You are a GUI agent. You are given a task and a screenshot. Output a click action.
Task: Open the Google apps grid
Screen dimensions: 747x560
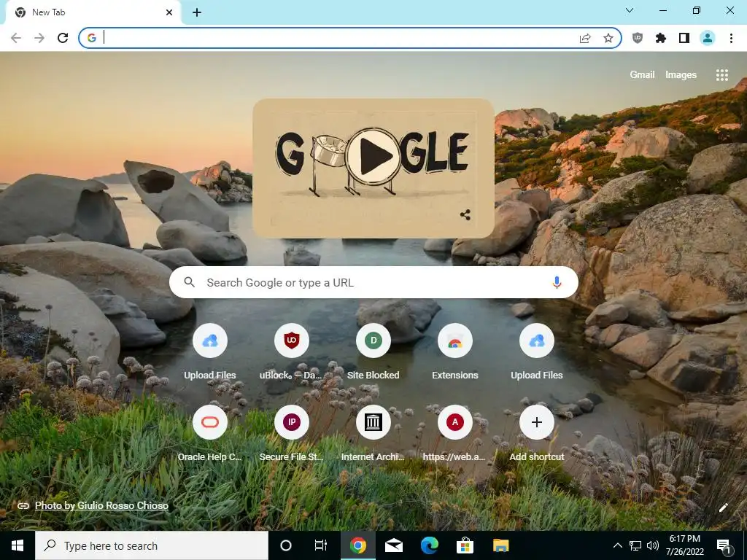click(722, 75)
